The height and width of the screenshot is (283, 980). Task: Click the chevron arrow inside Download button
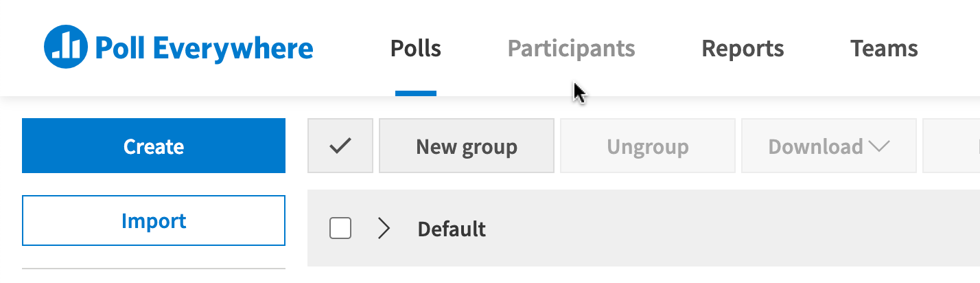[878, 146]
